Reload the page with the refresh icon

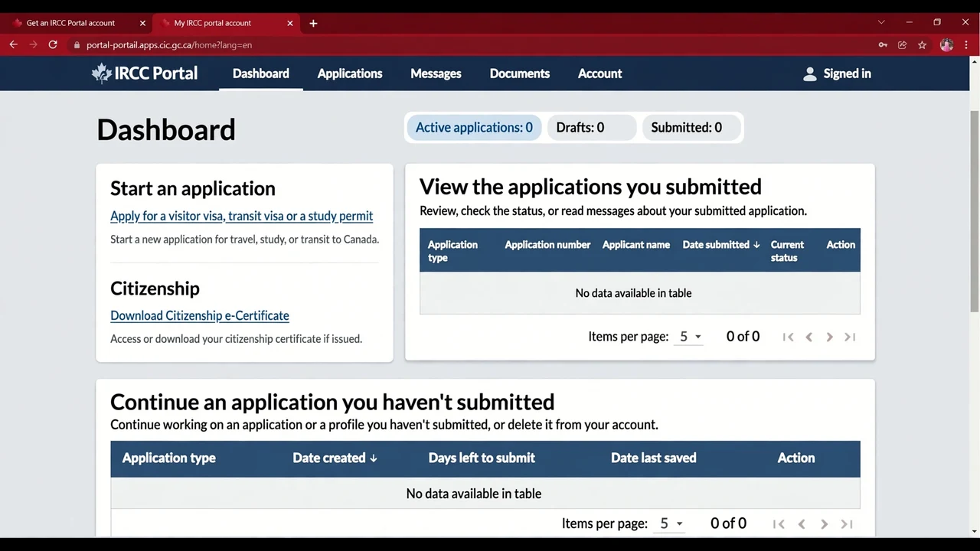coord(53,45)
